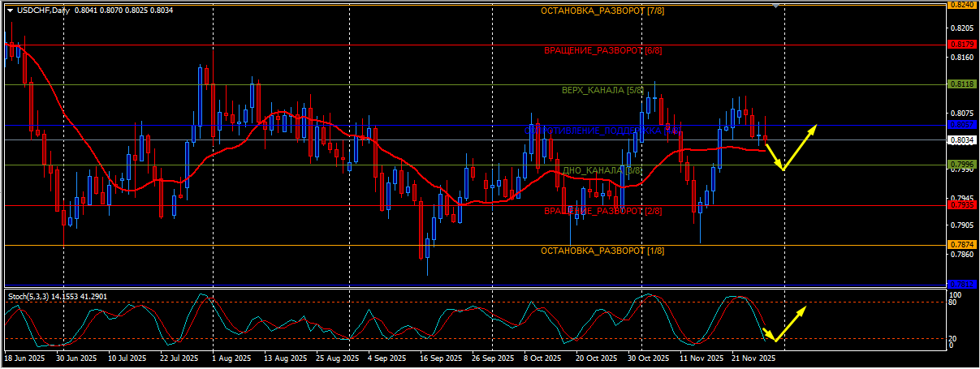Click the ДНО_КАНАЛА [3/8] level label
Viewport: 980px width, 369px height.
[602, 170]
